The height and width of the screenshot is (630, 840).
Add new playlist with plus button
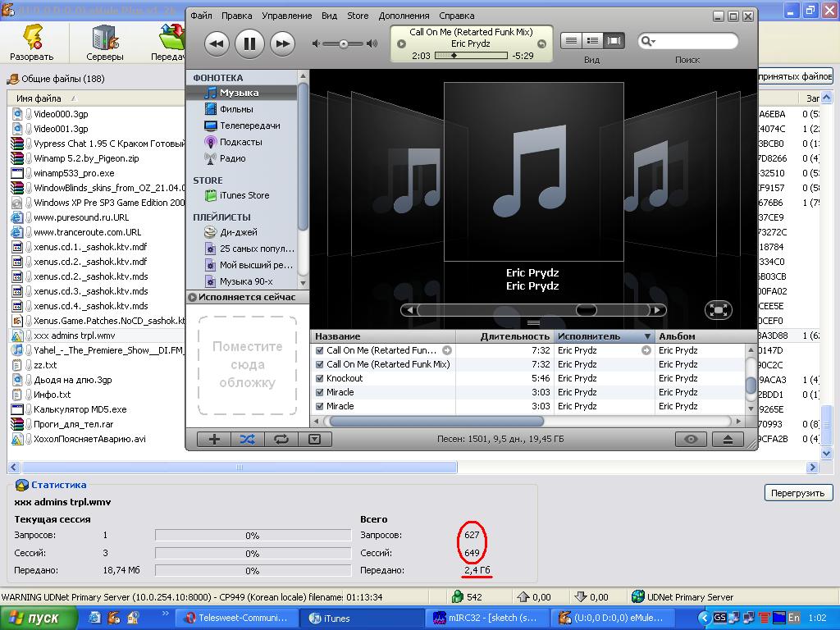[214, 440]
